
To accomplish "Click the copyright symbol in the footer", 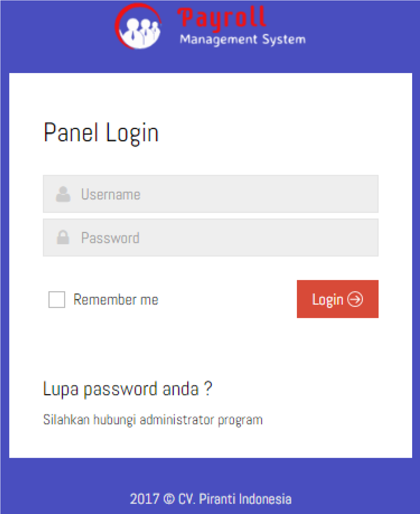I will coord(167,499).
